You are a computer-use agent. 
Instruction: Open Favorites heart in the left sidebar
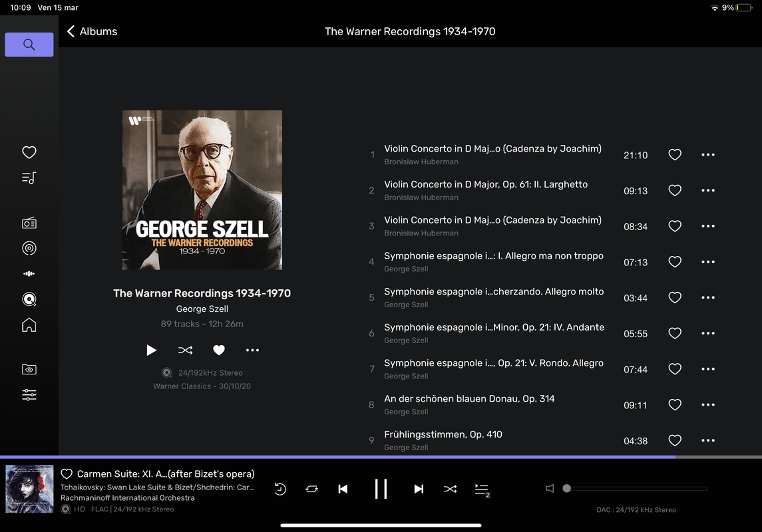coord(29,152)
